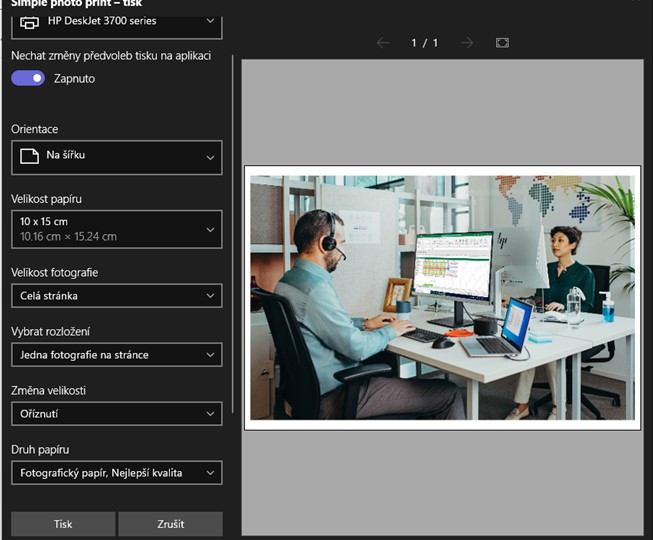
Task: Click the Zrušit cancel button
Action: point(171,524)
